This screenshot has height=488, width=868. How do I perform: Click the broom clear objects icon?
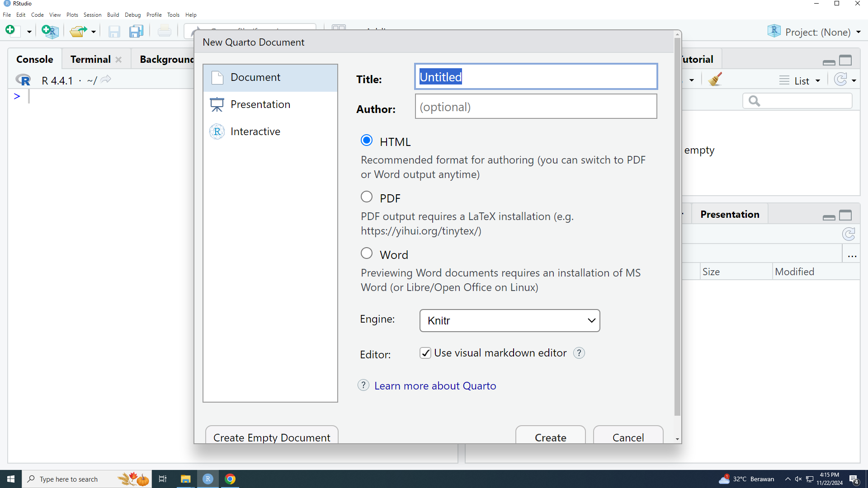point(715,80)
